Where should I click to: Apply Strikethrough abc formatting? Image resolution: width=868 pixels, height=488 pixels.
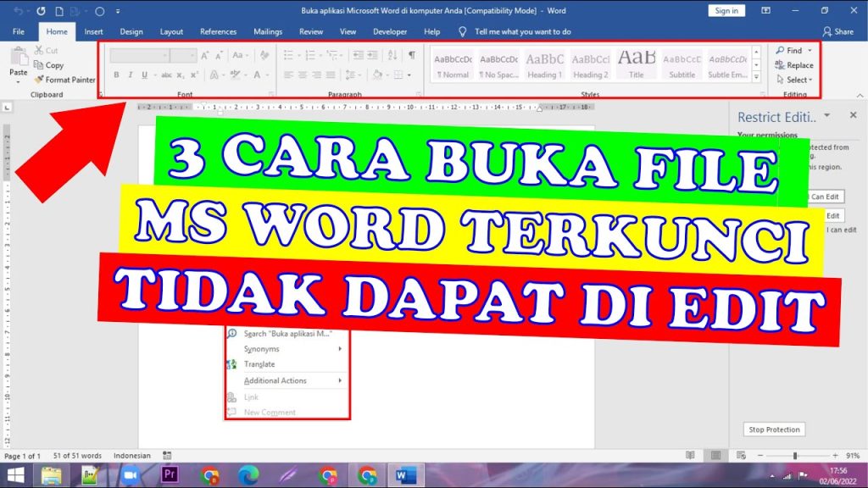pos(166,75)
